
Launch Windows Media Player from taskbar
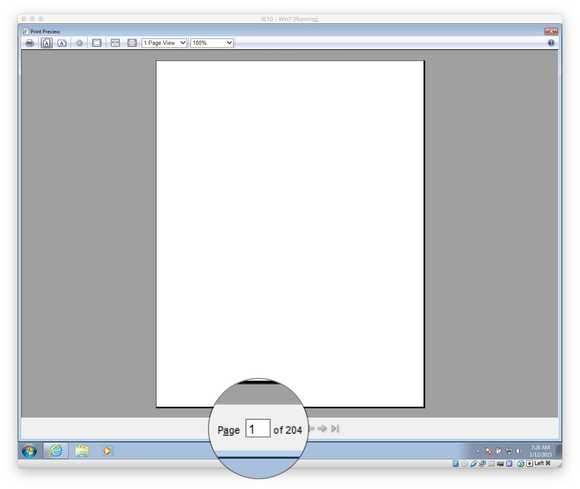[107, 451]
